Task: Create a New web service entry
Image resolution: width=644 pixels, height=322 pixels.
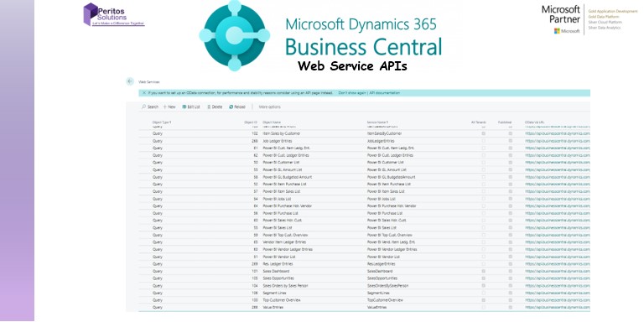Action: (x=169, y=106)
